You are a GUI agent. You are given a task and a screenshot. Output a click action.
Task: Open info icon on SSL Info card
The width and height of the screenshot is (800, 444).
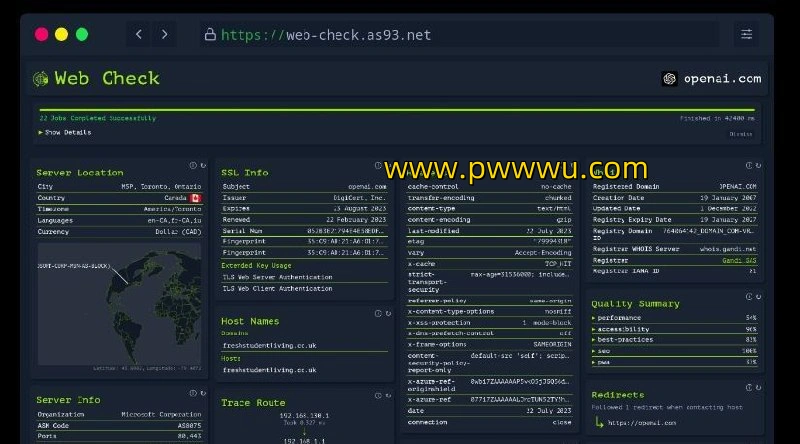378,165
